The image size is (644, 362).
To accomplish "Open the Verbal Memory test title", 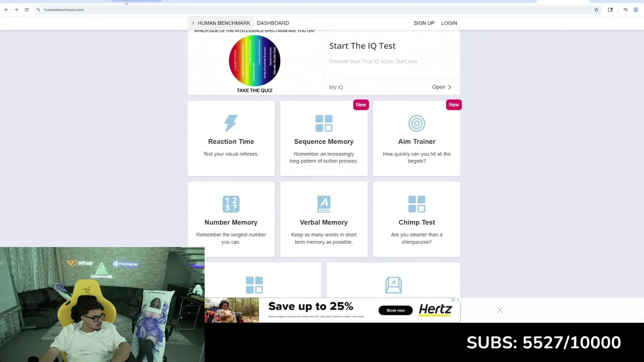I will click(324, 222).
